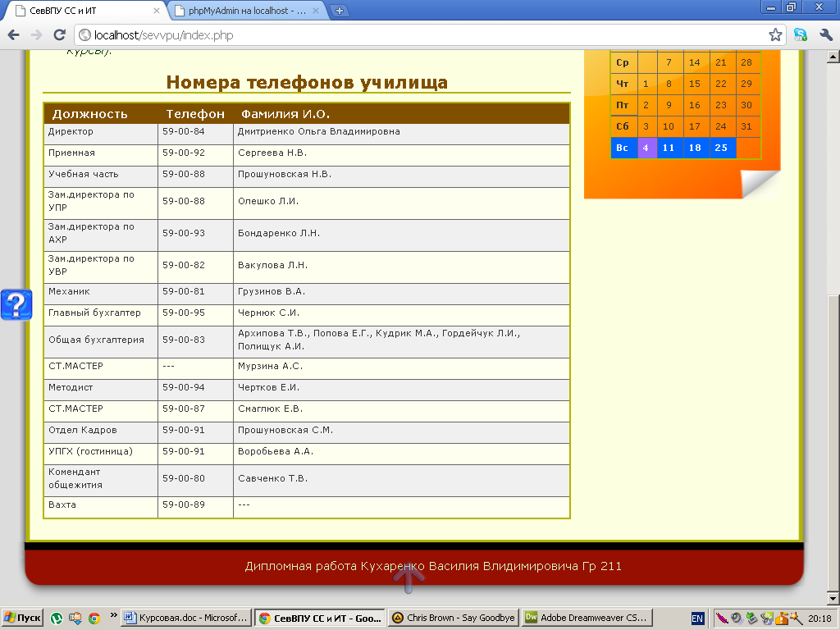Click the Дипломная работа footer text
Screen dimensions: 840x630
tap(433, 566)
